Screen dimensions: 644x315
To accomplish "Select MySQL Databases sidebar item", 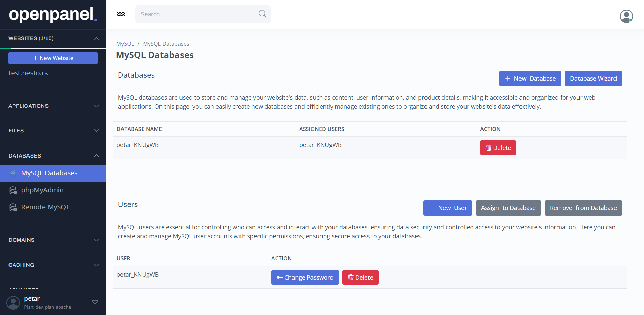I will [49, 173].
